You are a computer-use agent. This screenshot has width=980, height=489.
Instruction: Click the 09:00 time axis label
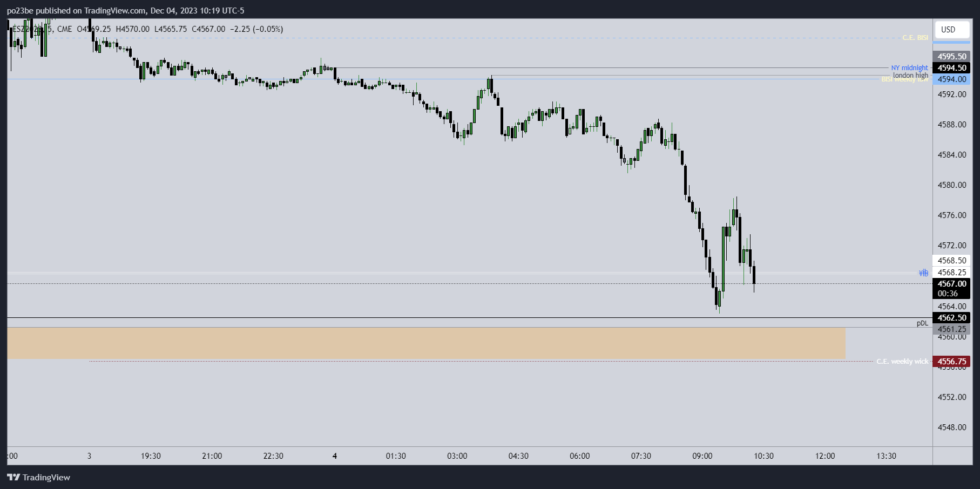click(702, 456)
